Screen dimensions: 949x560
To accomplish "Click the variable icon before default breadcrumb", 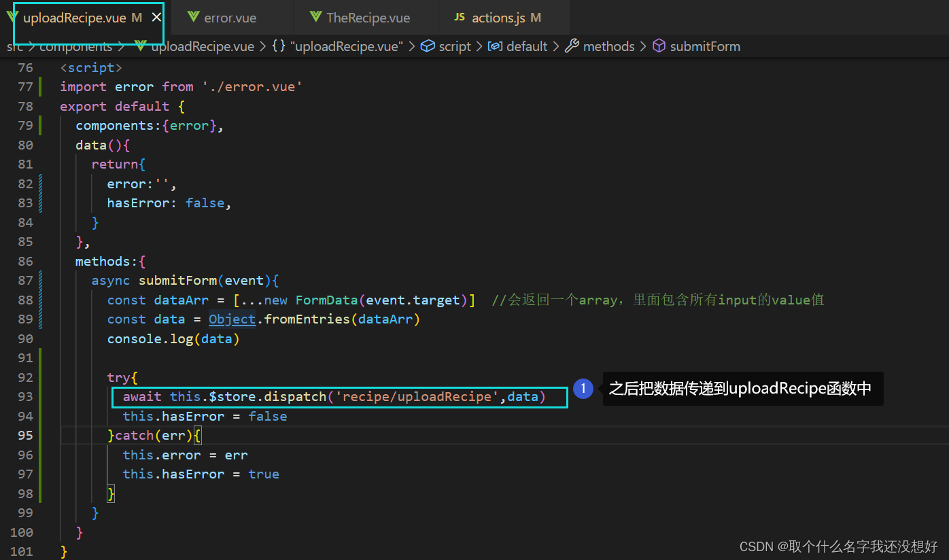I will coord(495,46).
